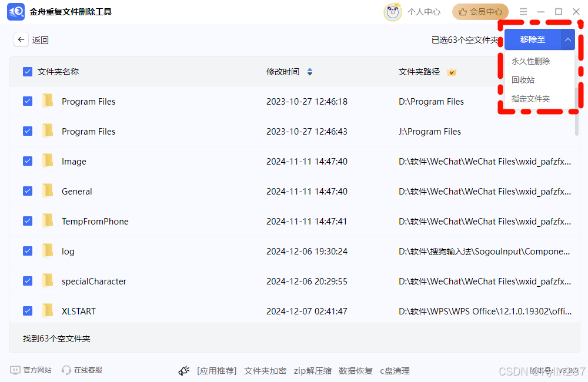Click the 返回 label

point(41,40)
